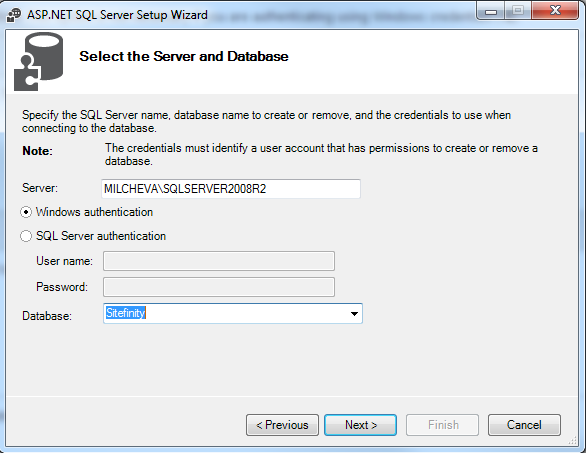Click the maximize window button

click(518, 11)
